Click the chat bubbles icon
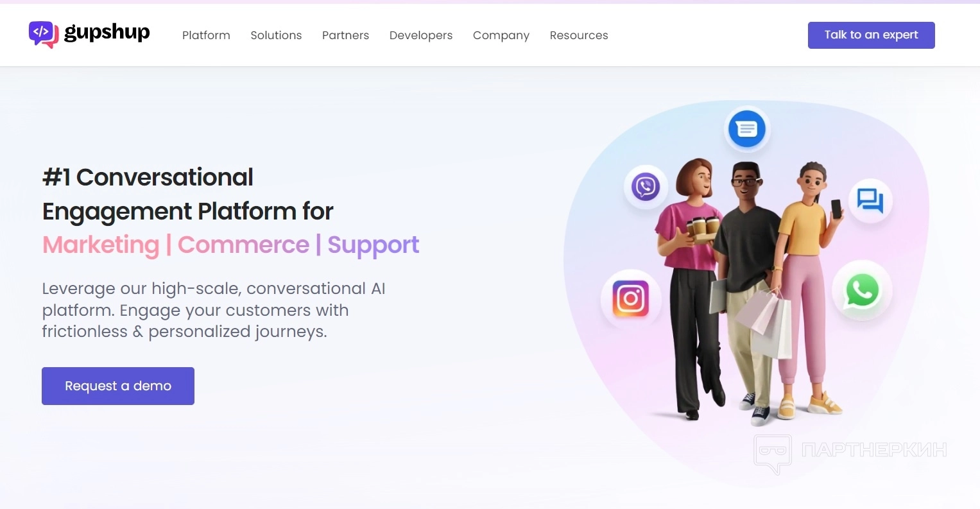The image size is (980, 509). (x=870, y=201)
